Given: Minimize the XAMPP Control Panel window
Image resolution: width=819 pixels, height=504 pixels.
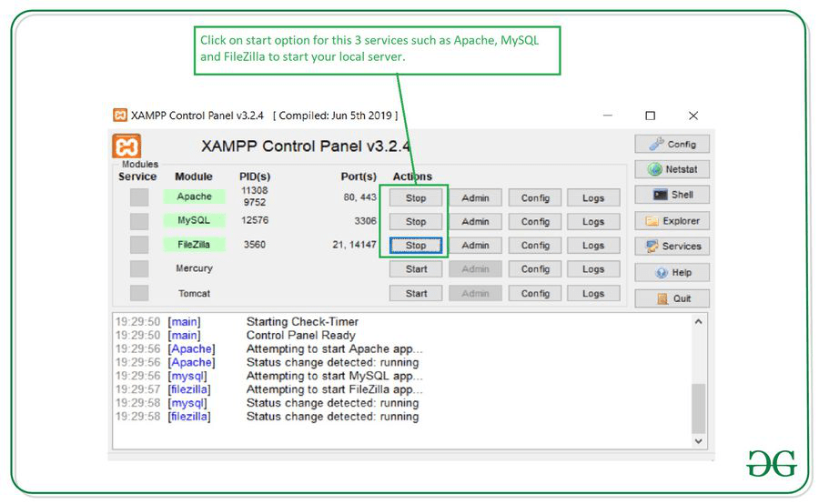Looking at the screenshot, I should [x=608, y=116].
